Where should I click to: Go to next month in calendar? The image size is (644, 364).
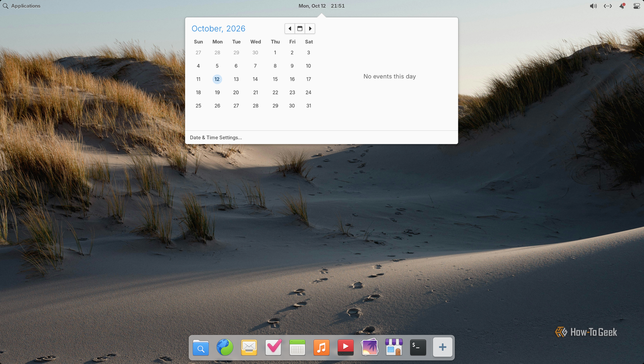pos(310,28)
